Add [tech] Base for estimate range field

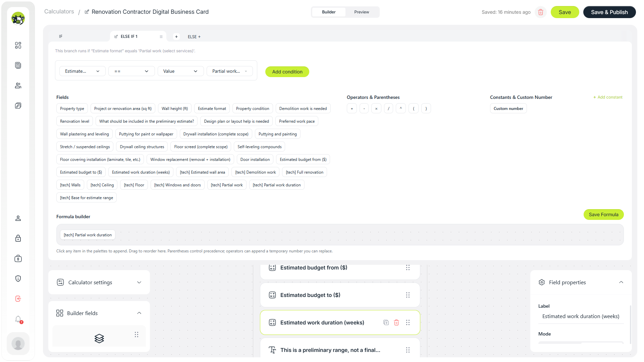coord(87,198)
